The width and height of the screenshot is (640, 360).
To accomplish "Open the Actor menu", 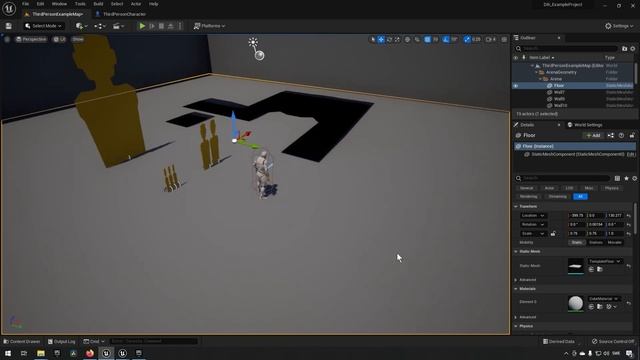I will [x=136, y=4].
